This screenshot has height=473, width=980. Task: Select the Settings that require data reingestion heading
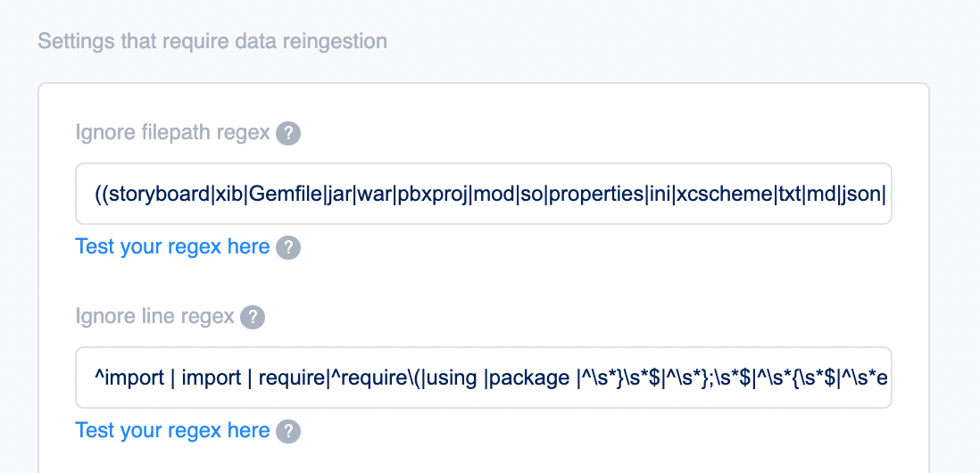coord(212,41)
